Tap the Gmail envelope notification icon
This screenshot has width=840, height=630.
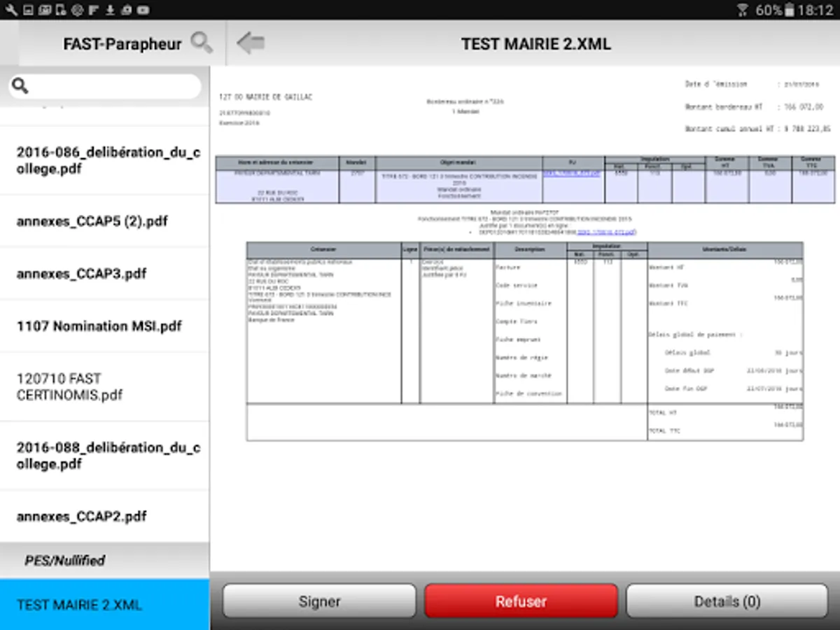pos(43,10)
